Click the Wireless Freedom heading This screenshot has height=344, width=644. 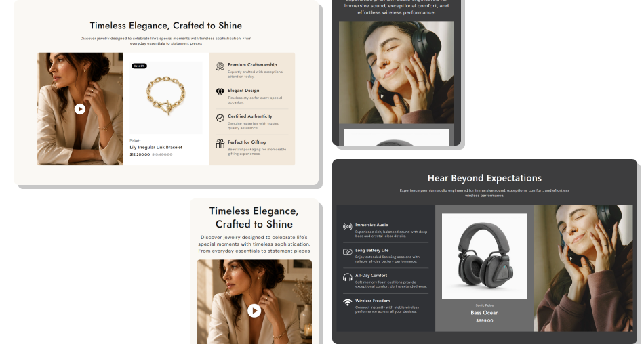point(372,301)
